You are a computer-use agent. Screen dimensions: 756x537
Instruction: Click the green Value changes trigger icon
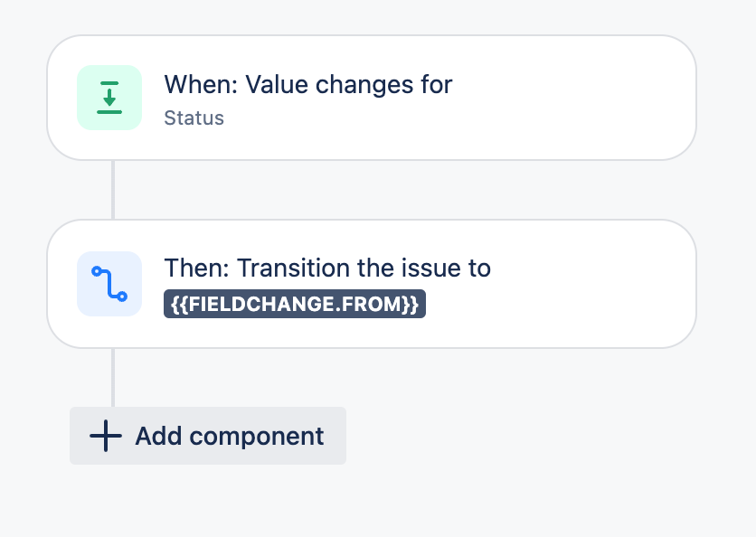109,98
